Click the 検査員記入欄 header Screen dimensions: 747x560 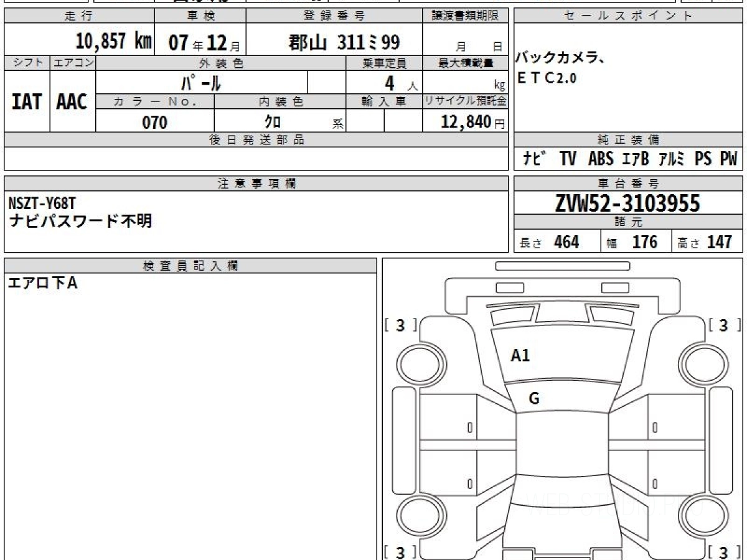tap(190, 266)
